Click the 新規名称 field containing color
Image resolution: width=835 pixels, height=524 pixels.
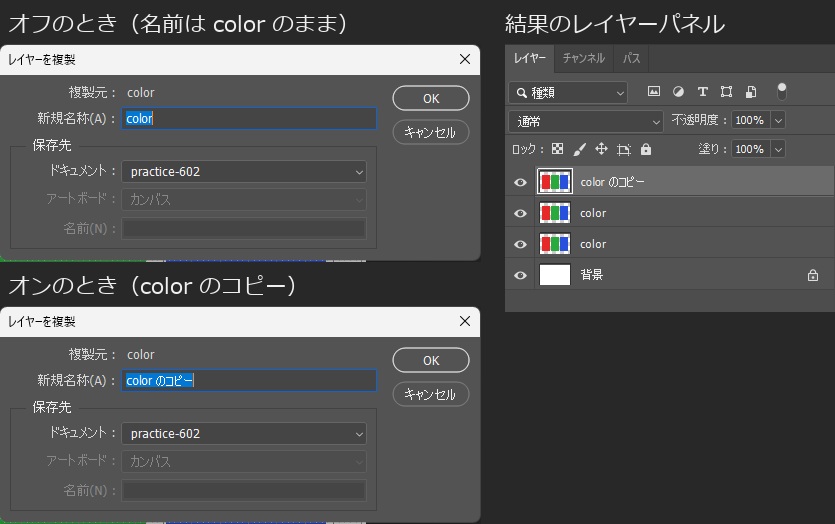pyautogui.click(x=249, y=118)
